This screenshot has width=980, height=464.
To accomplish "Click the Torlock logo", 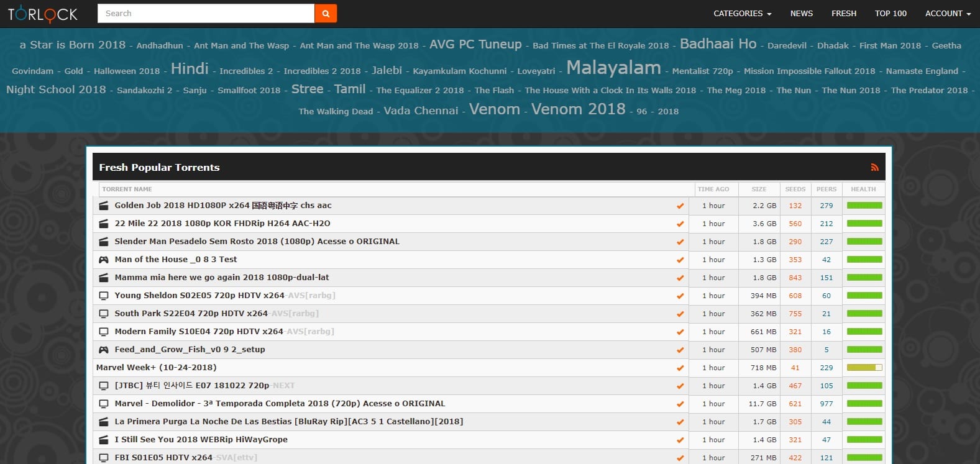I will click(43, 14).
